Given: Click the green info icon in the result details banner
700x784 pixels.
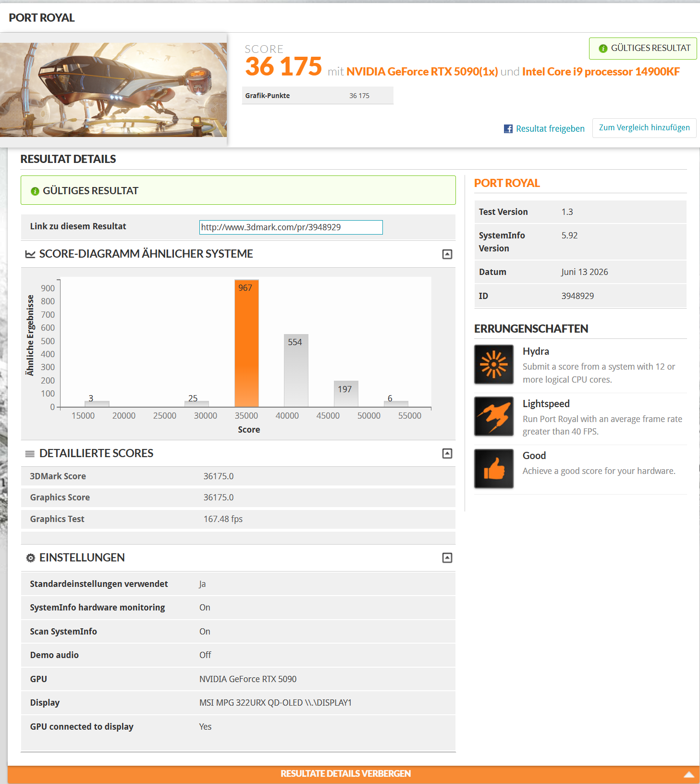Looking at the screenshot, I should [x=35, y=191].
